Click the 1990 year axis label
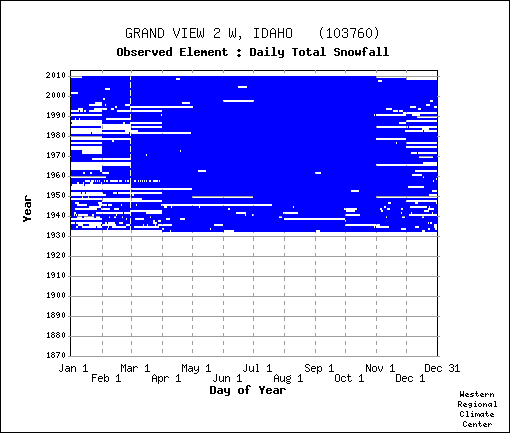Screen dimensions: 510x433 (56, 116)
